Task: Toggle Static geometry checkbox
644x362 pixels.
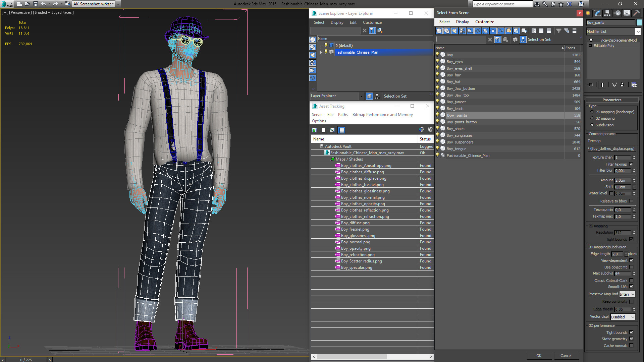Action: pyautogui.click(x=631, y=339)
